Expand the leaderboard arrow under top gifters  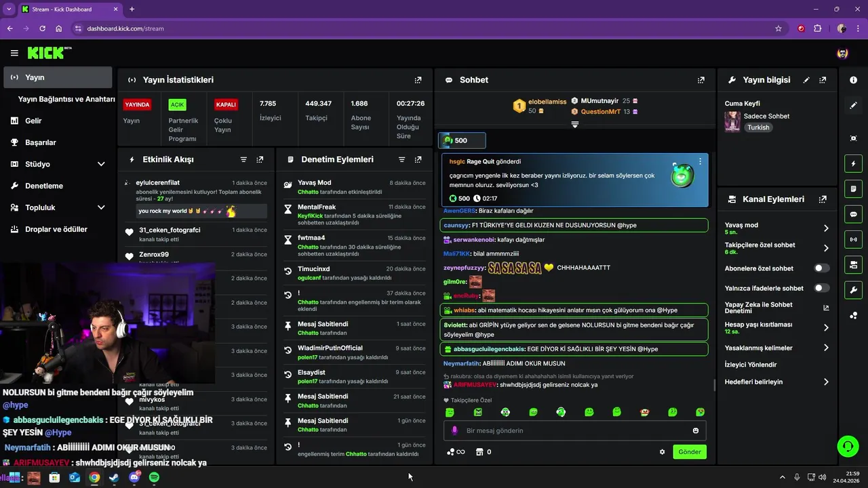point(575,125)
